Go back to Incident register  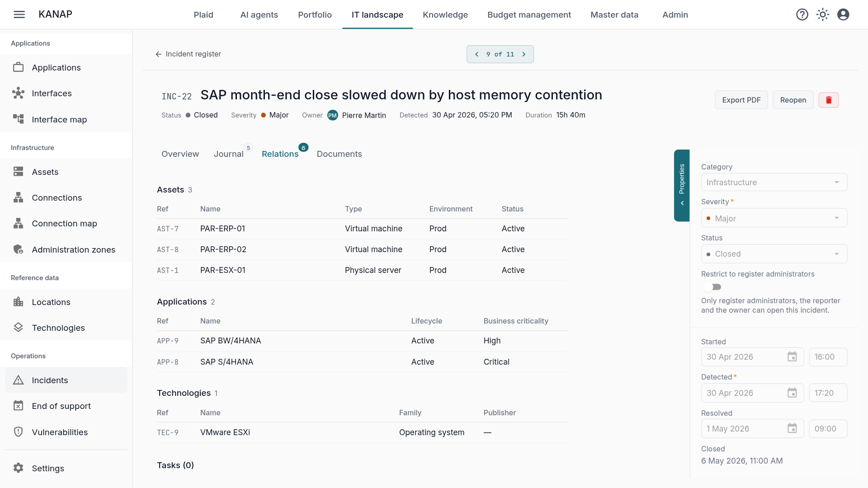click(x=188, y=54)
